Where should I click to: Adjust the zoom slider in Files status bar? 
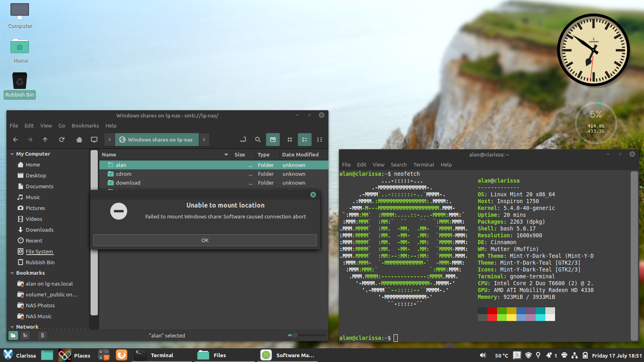point(295,335)
